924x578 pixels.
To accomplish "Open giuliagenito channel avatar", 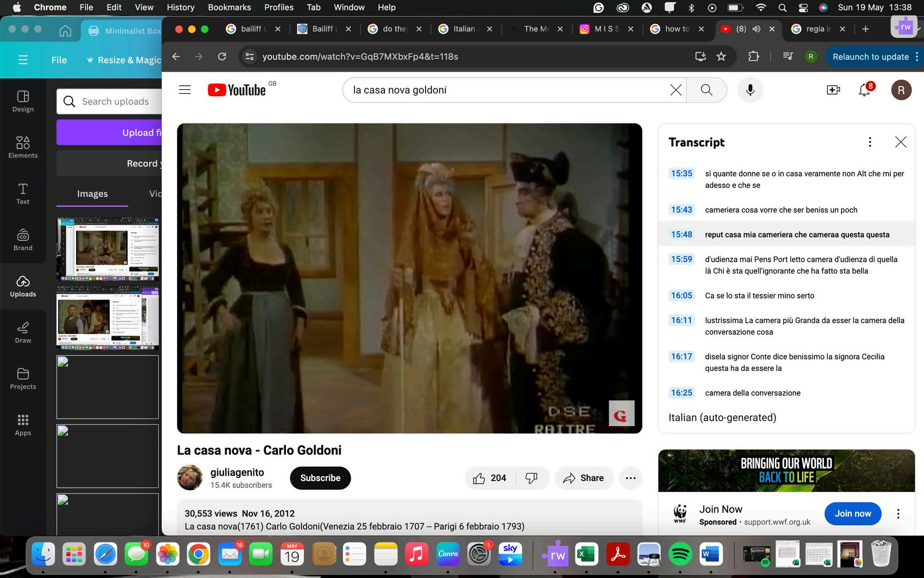I will pyautogui.click(x=190, y=478).
